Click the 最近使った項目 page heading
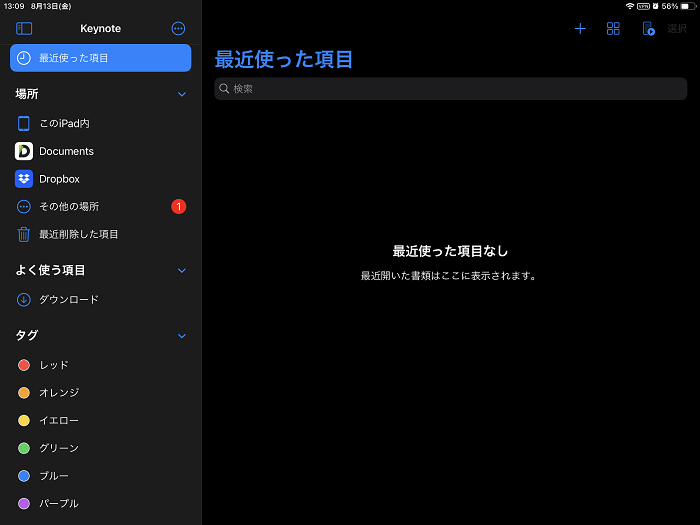700x525 pixels. click(283, 59)
